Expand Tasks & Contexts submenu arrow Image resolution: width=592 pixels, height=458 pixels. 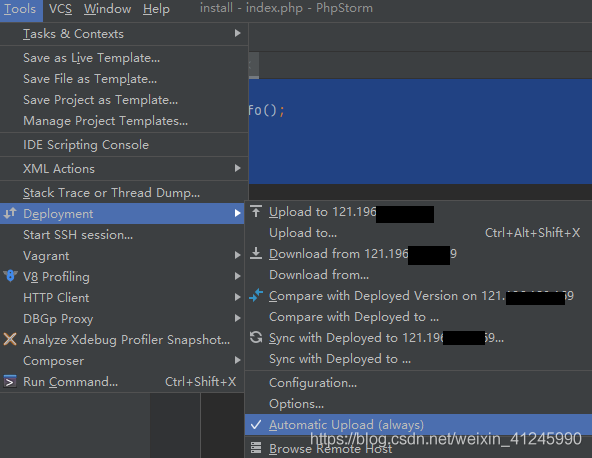click(237, 33)
